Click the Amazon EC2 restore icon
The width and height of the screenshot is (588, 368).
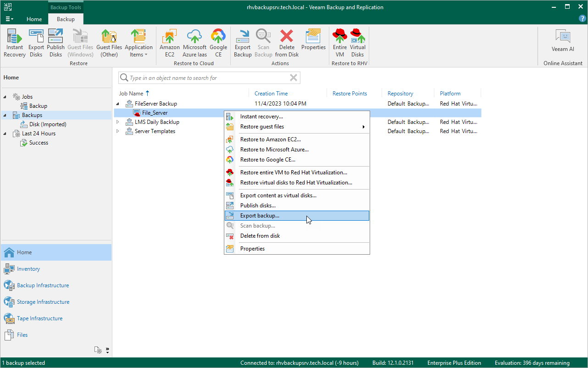click(x=170, y=43)
